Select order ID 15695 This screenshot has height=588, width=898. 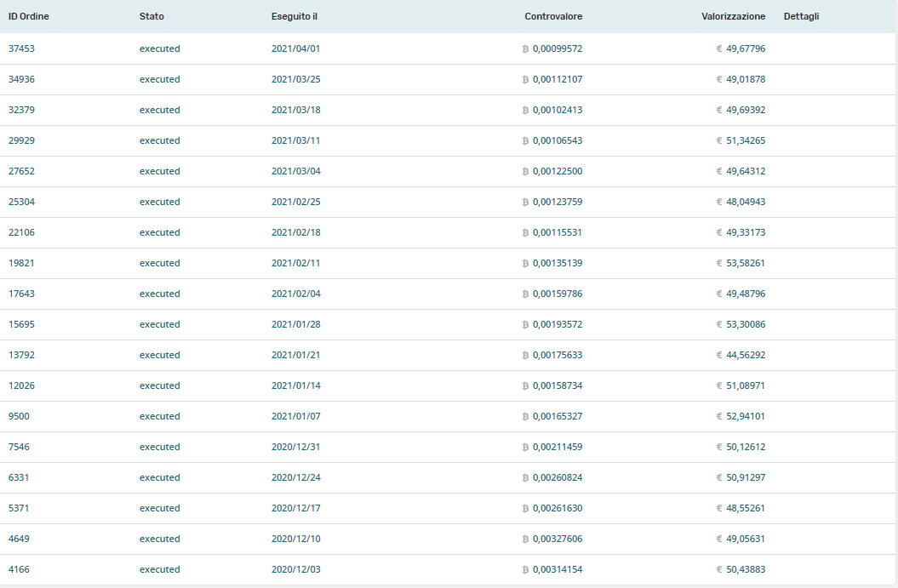(x=22, y=324)
